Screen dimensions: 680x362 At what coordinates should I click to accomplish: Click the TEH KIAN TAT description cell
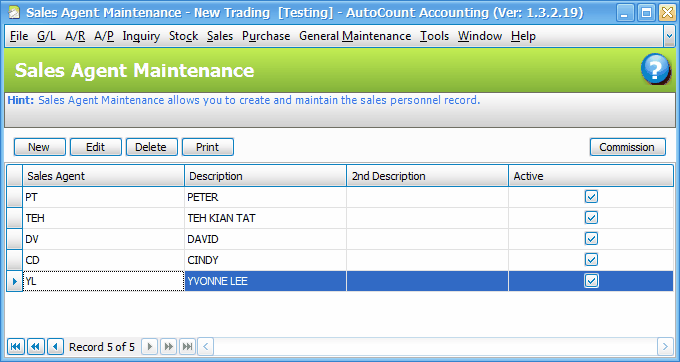pyautogui.click(x=265, y=218)
